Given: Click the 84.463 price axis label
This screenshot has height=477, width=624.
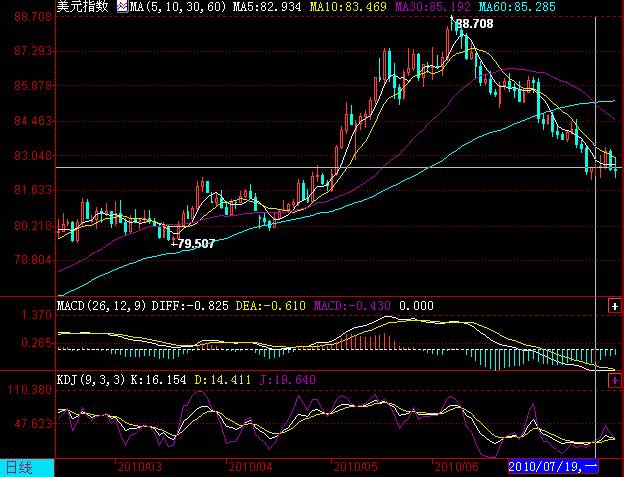Looking at the screenshot, I should pyautogui.click(x=33, y=121).
